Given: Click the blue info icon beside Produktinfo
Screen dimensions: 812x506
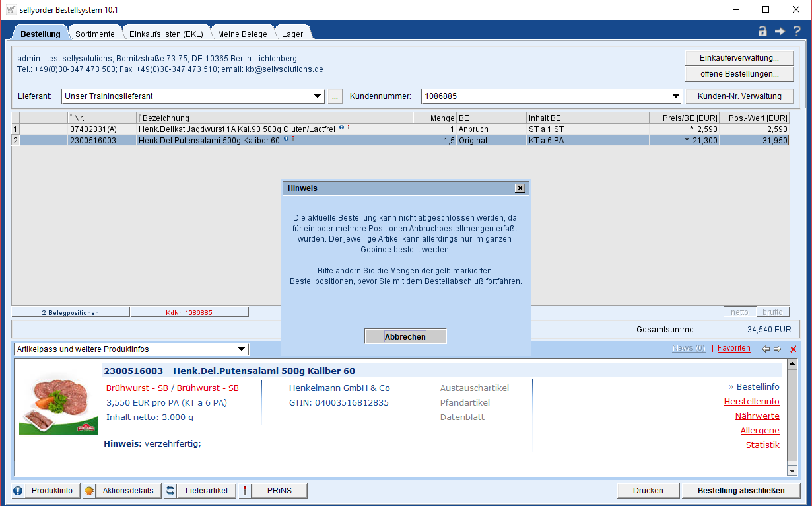Looking at the screenshot, I should point(18,491).
